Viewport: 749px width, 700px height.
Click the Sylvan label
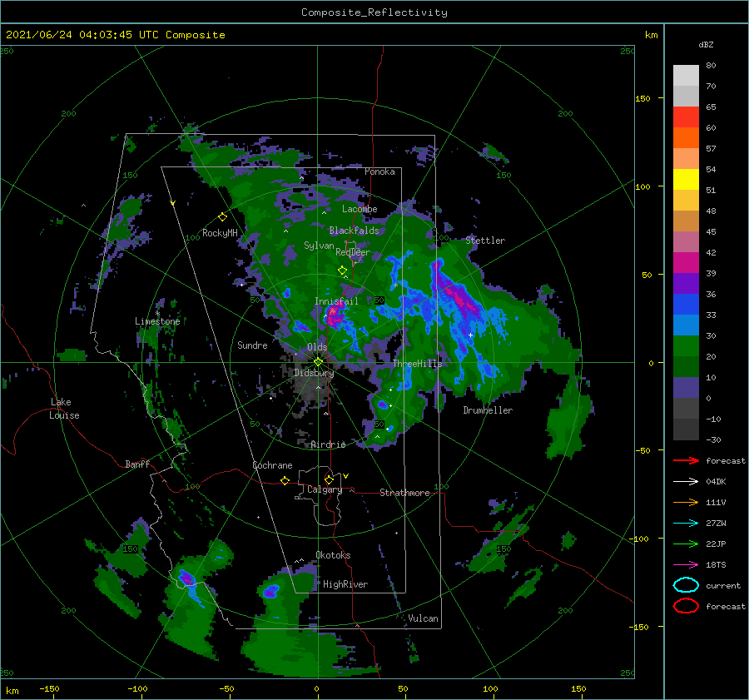pyautogui.click(x=319, y=246)
